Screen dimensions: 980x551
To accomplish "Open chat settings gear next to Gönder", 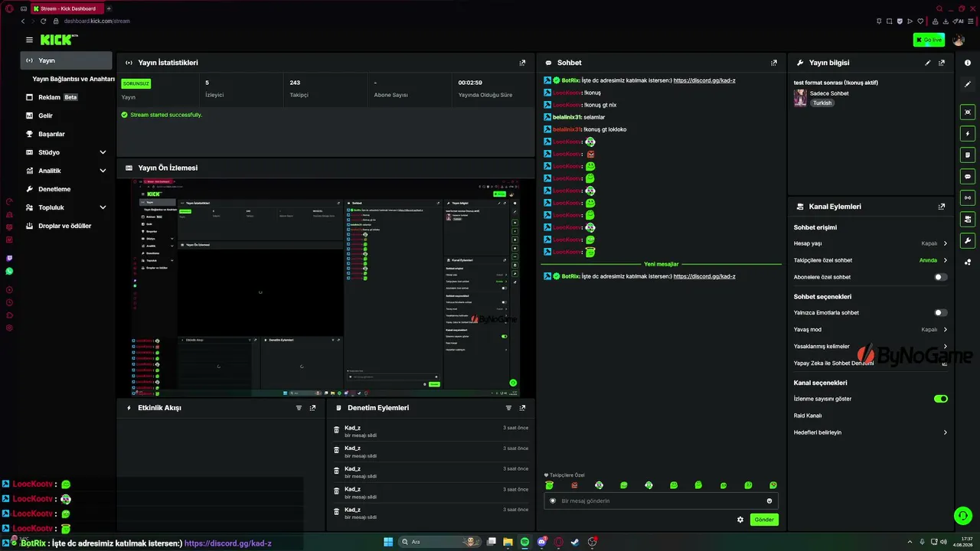I will click(x=740, y=520).
